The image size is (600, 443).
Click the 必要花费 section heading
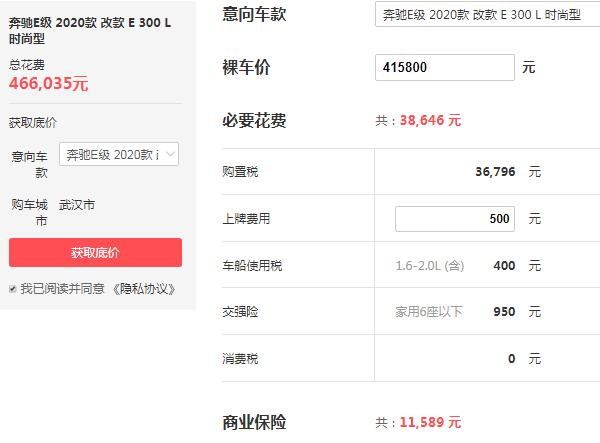click(254, 120)
